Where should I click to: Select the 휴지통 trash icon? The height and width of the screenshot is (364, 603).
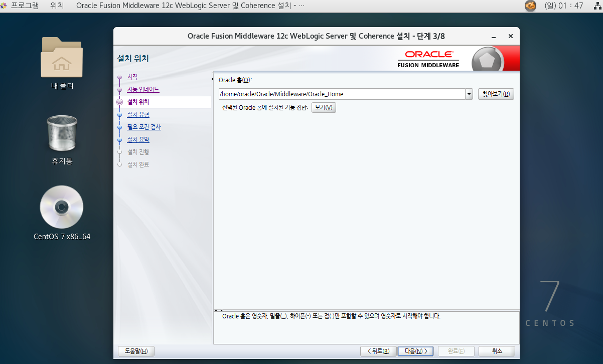click(x=62, y=133)
